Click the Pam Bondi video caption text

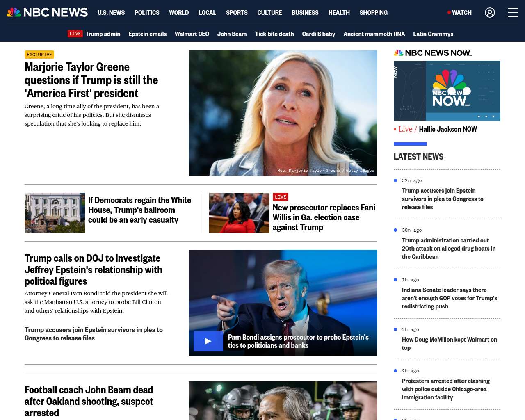(x=298, y=341)
